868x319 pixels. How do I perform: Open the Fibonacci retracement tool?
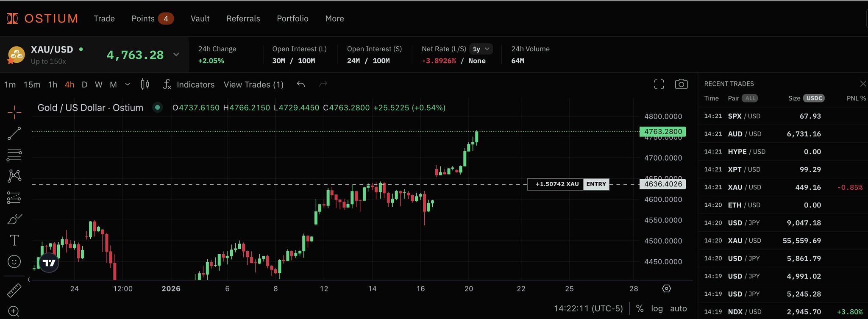[14, 155]
